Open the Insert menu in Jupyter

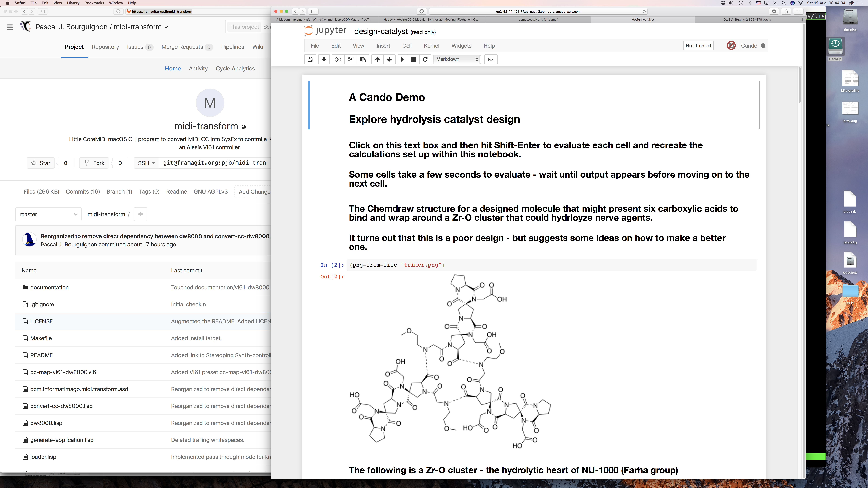pos(383,46)
